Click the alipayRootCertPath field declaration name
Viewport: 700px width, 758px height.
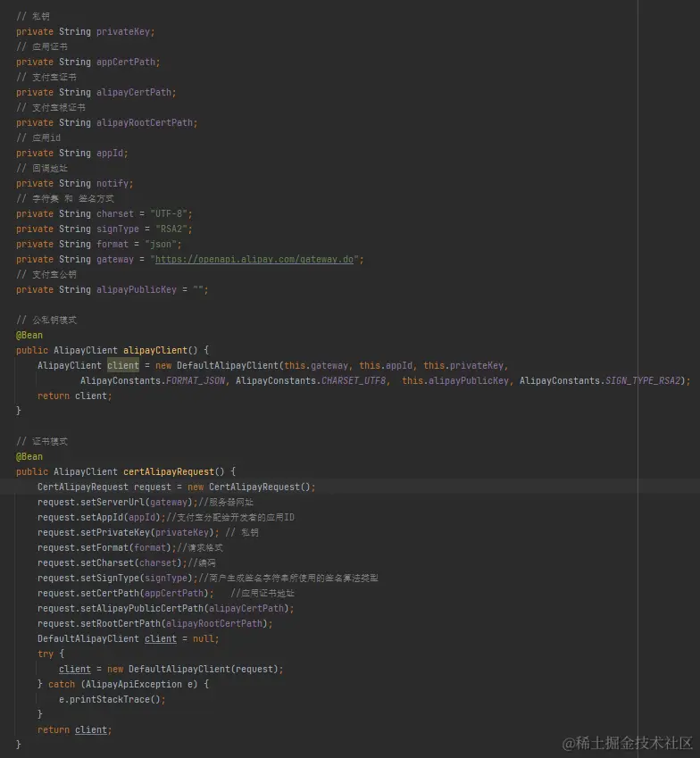[145, 123]
